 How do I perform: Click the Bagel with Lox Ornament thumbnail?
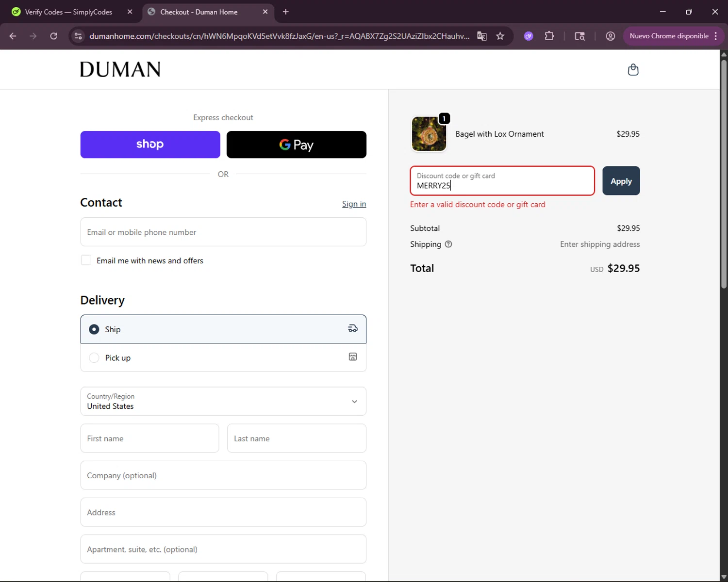(x=429, y=134)
